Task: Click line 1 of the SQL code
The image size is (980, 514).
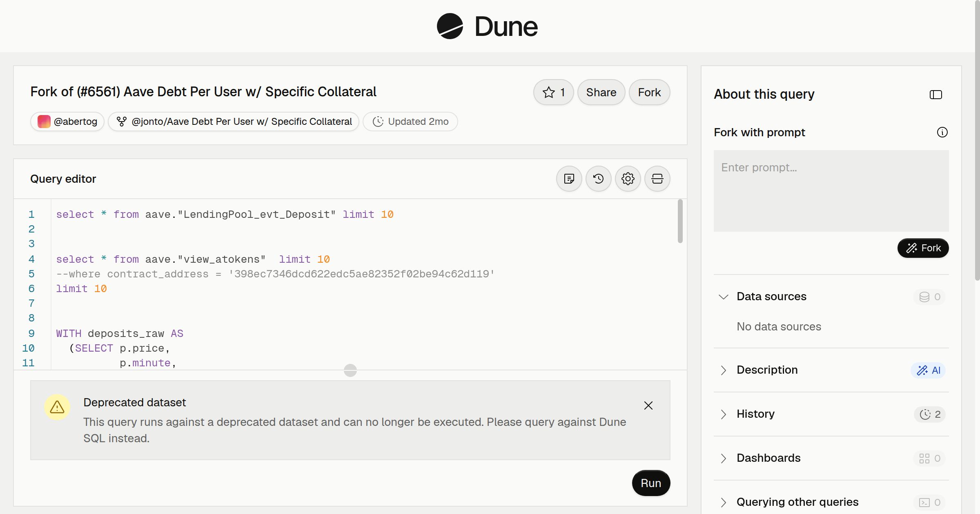Action: 225,215
